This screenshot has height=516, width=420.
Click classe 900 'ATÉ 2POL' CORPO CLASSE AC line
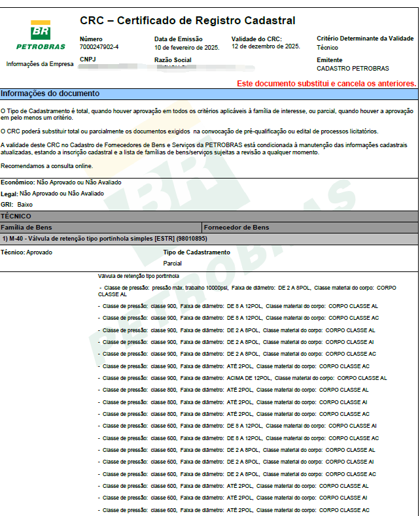tap(234, 366)
